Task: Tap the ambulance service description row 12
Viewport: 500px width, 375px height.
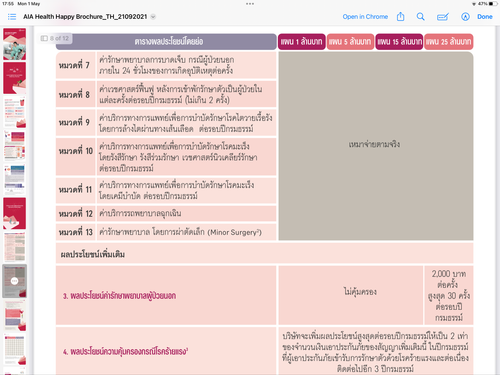Action: click(140, 213)
